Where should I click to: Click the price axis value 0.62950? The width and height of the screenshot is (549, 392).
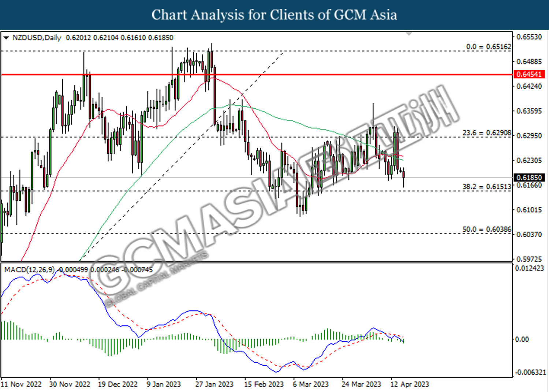point(529,136)
